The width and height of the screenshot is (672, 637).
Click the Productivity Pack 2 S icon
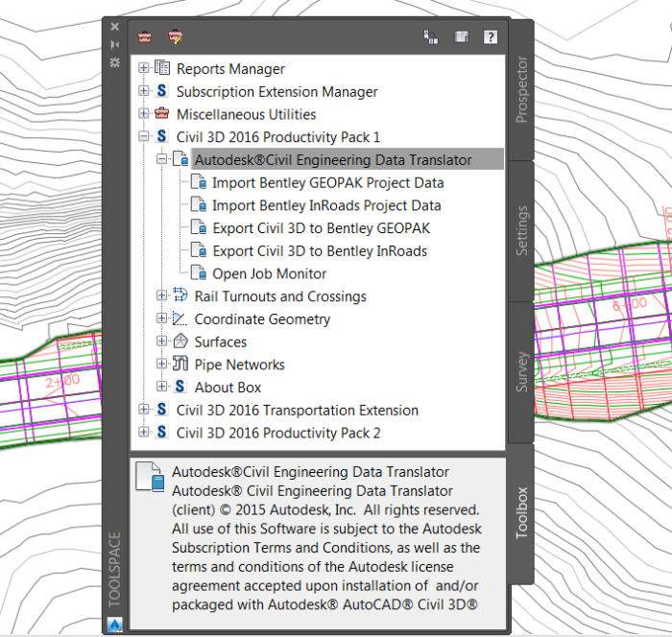[x=161, y=432]
